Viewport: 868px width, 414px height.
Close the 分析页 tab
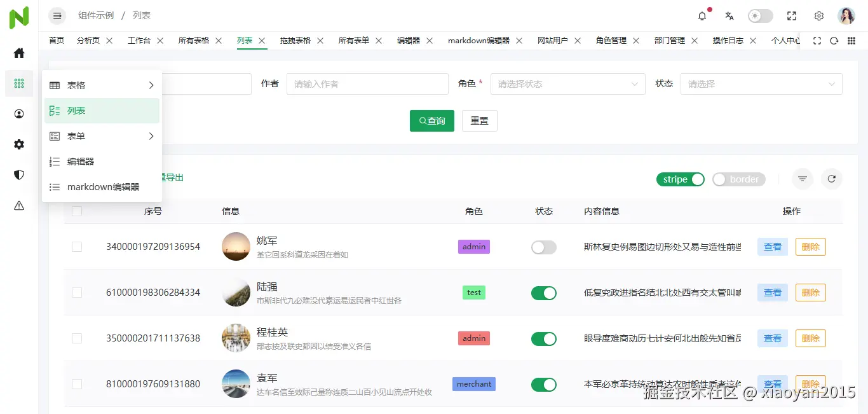109,40
